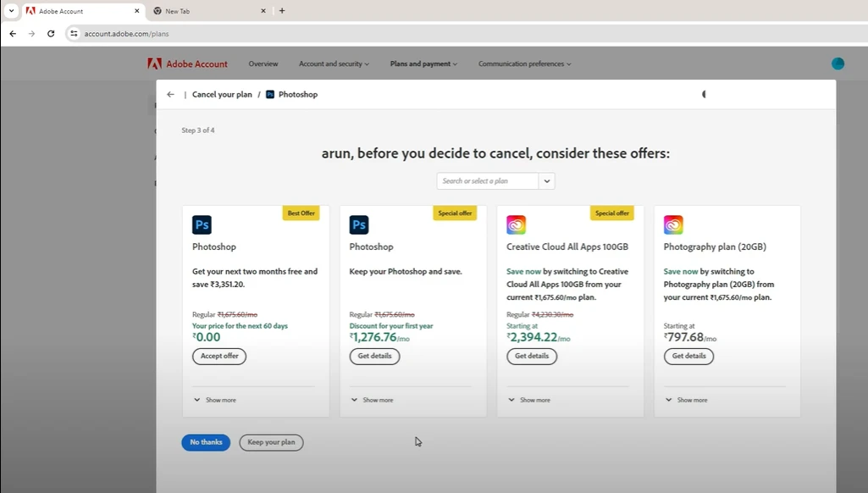Click the ₹2,394.22/mo price text
Image resolution: width=868 pixels, height=493 pixels.
click(x=538, y=337)
